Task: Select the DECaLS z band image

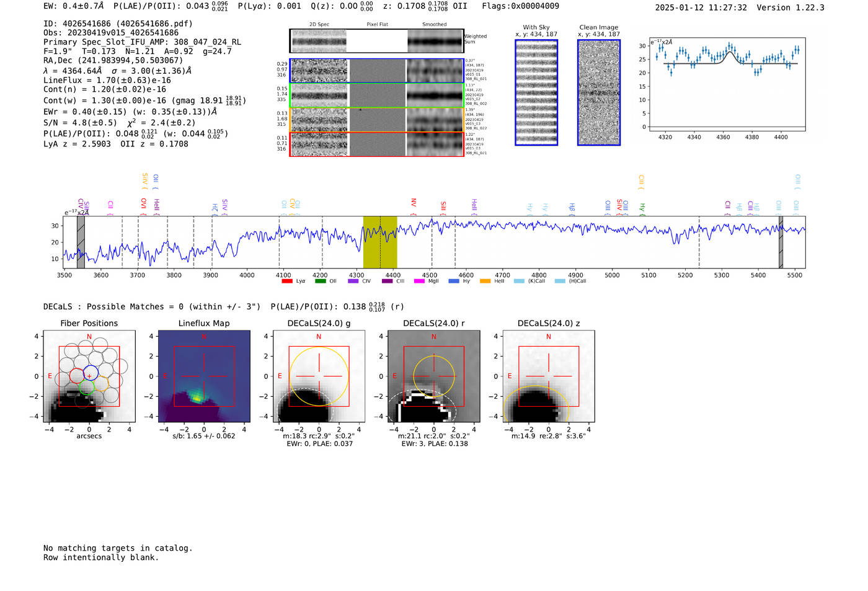Action: [548, 376]
